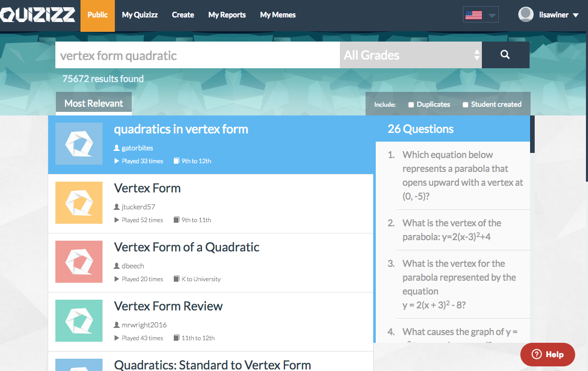Viewport: 588px width, 371px height.
Task: Click the play icon beside 'Played 52 times'
Action: [117, 220]
